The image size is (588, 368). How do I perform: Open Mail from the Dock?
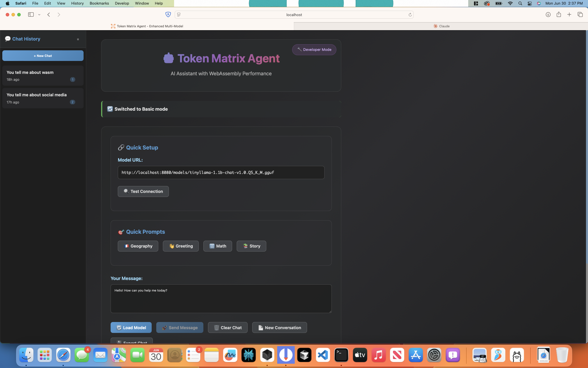click(x=100, y=355)
